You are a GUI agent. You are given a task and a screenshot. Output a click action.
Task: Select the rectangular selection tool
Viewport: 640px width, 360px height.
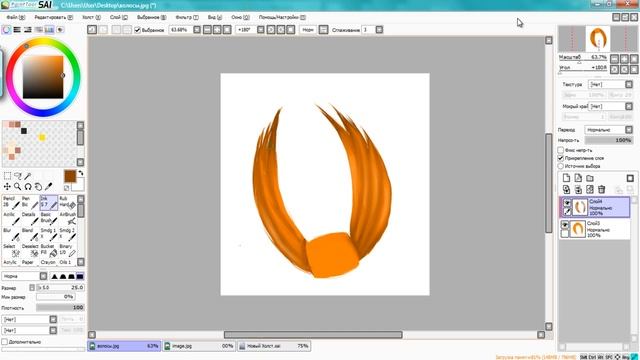pos(7,176)
